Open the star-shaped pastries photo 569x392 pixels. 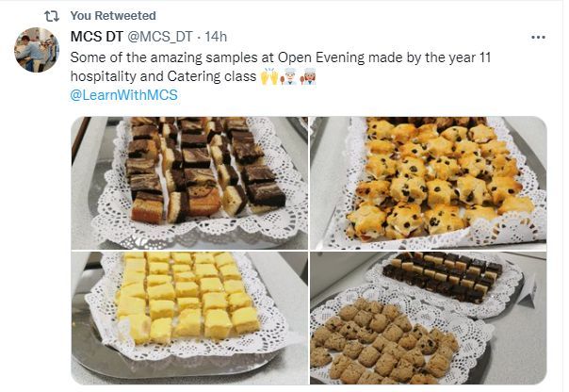[x=429, y=182]
